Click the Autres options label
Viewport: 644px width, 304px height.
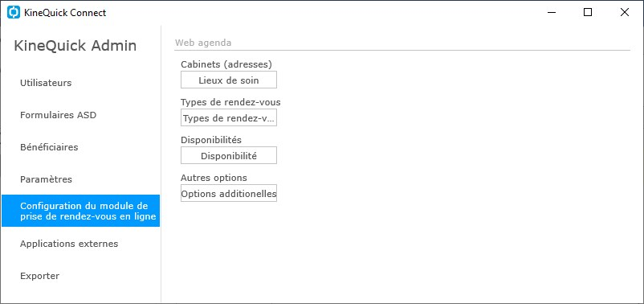214,178
